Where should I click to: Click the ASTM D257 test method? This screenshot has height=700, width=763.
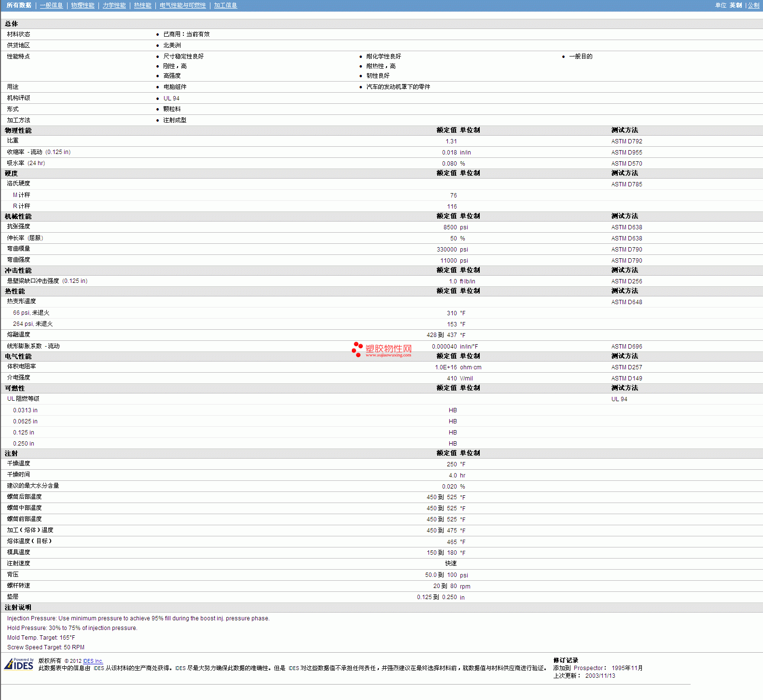(626, 367)
